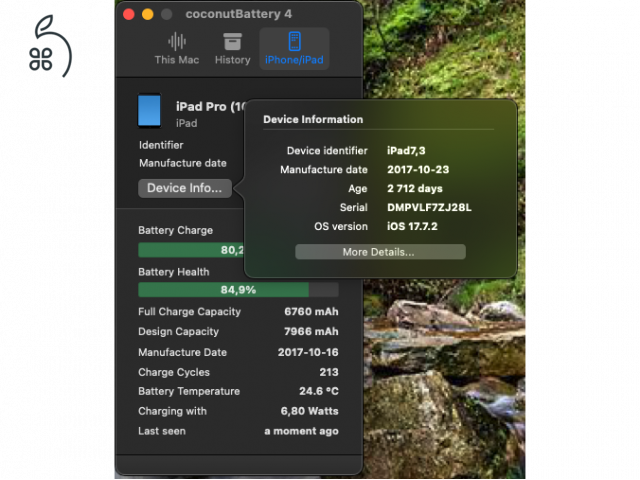The height and width of the screenshot is (480, 640).
Task: Click the Charging with label
Action: click(172, 411)
